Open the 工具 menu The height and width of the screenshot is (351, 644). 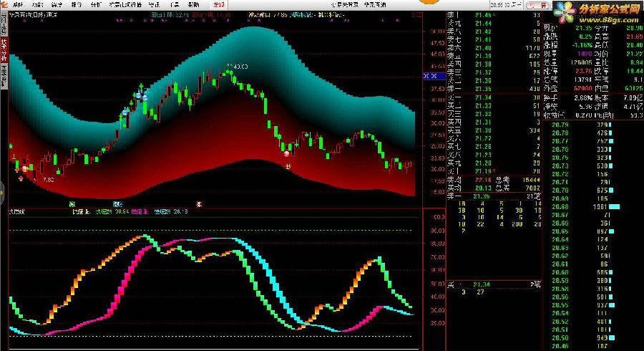tap(174, 5)
